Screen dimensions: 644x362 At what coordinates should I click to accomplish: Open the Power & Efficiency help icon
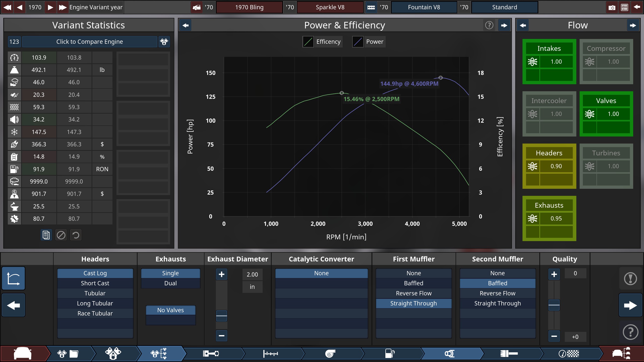point(489,25)
